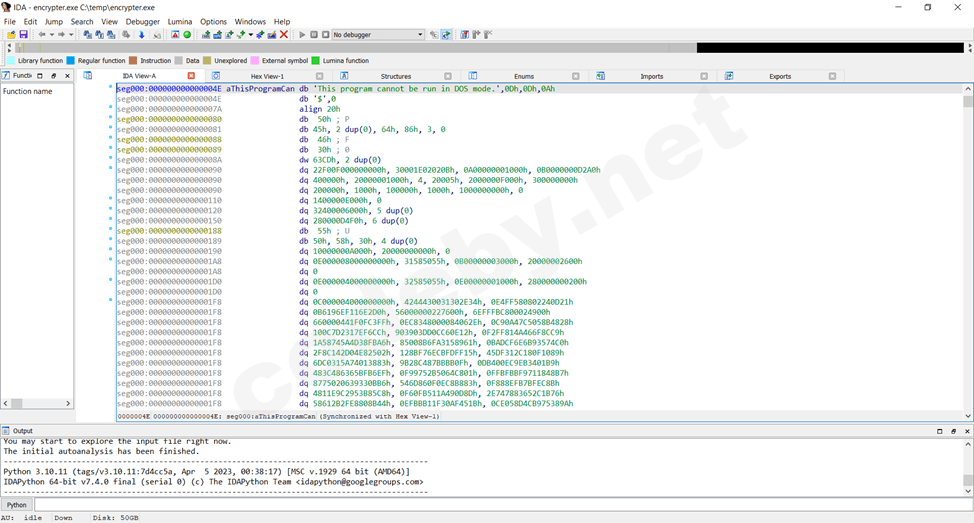
Task: Open the Options menu
Action: (213, 21)
